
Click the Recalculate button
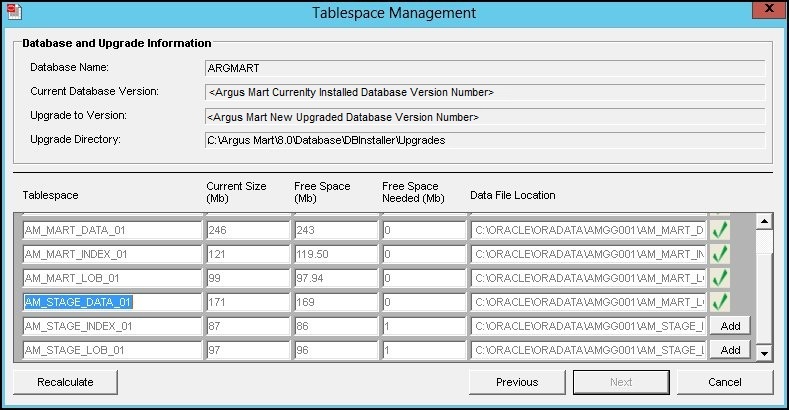(x=65, y=382)
